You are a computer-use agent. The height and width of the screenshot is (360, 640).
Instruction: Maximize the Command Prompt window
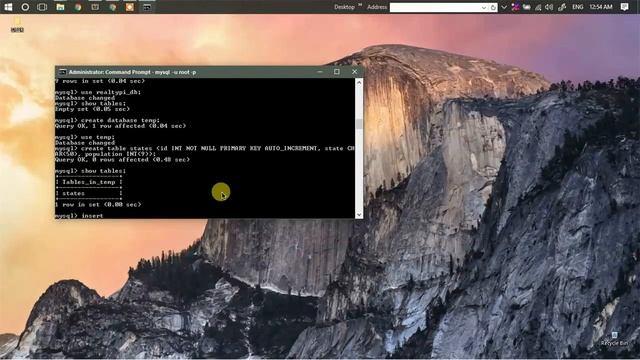337,71
